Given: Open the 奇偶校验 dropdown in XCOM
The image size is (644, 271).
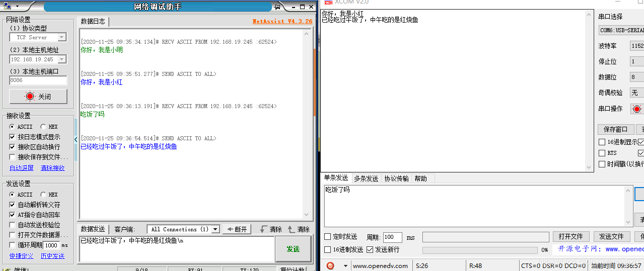Looking at the screenshot, I should (x=637, y=93).
